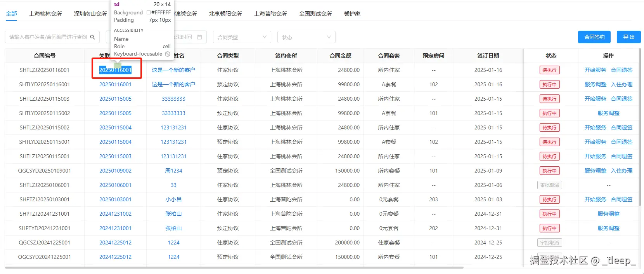This screenshot has height=274, width=644.
Task: Click the 导出 button
Action: coord(629,37)
